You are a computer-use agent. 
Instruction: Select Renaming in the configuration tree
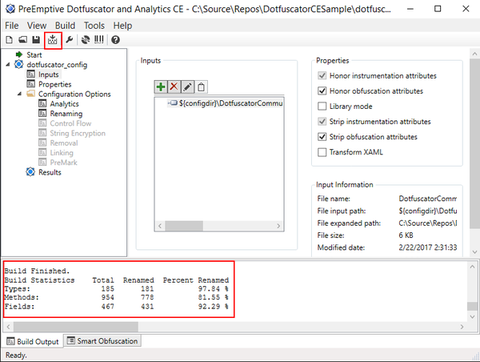[x=66, y=114]
